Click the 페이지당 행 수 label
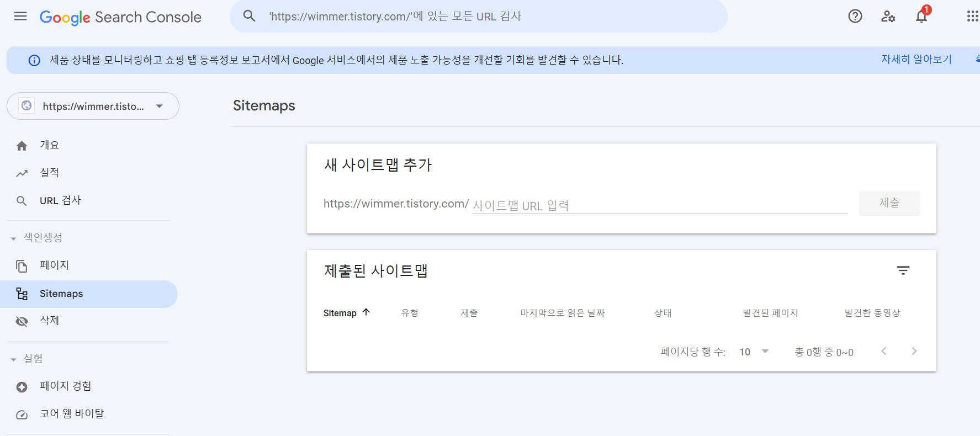 click(693, 352)
